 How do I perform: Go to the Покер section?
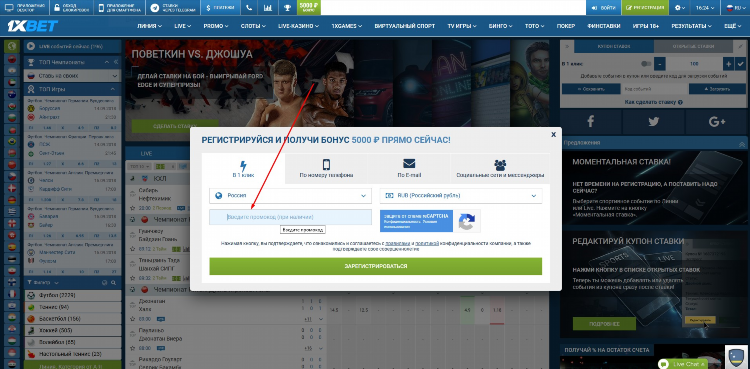pyautogui.click(x=566, y=26)
